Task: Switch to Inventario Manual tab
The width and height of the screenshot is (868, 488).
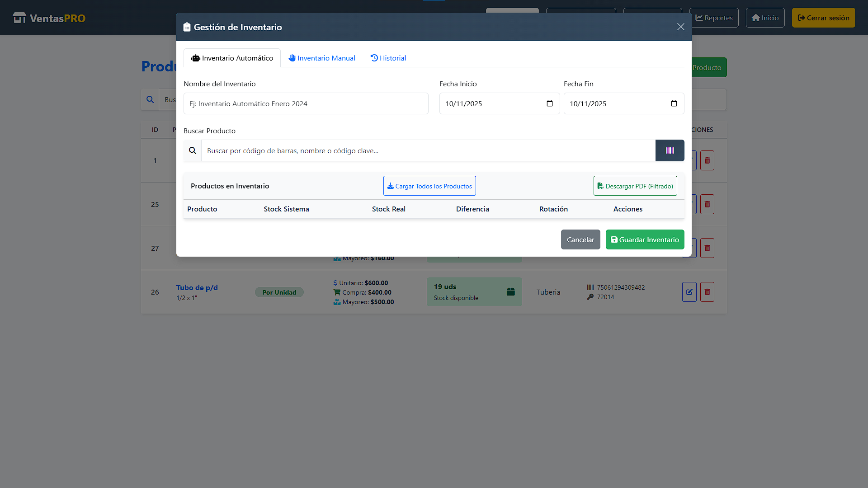Action: [322, 58]
